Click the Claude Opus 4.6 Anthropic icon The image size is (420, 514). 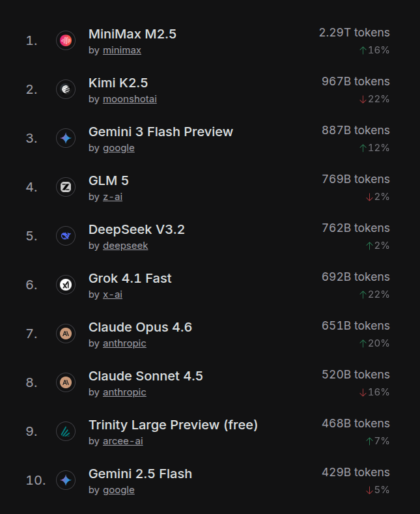pyautogui.click(x=66, y=334)
